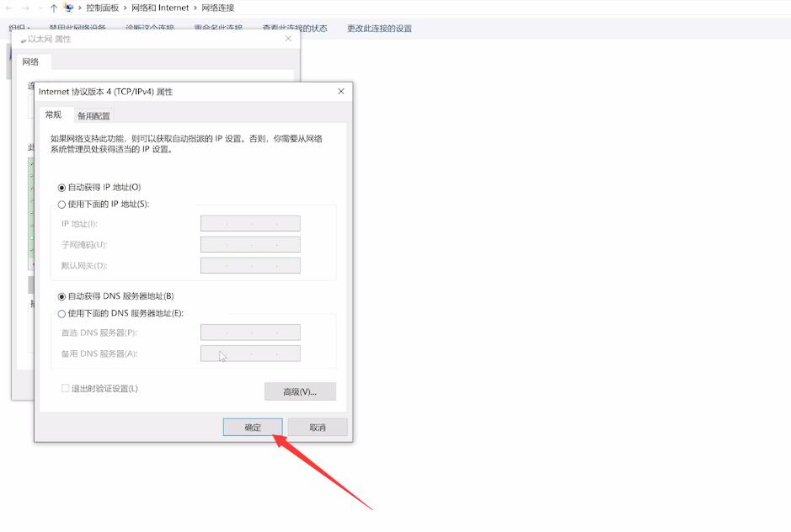Select 自动获得 DNS 服务器地址 radio button

tap(61, 296)
